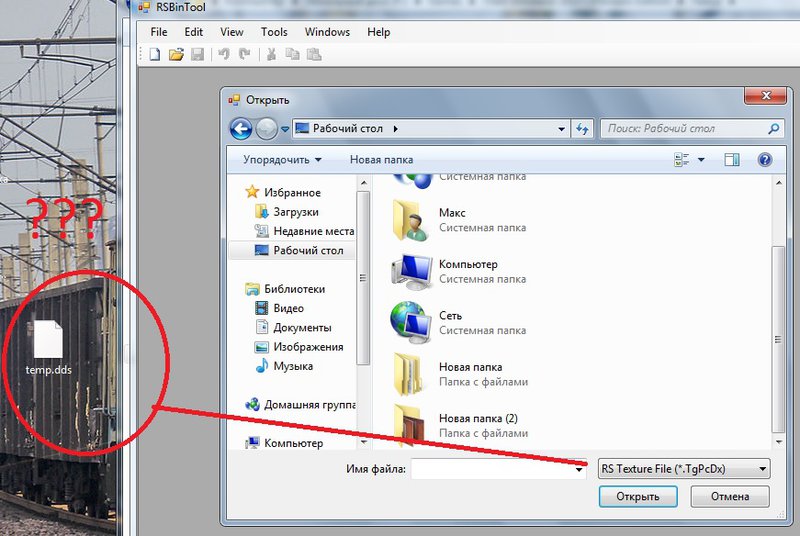Viewport: 800px width, 536px height.
Task: Click the Новая папка toolbar button
Action: click(381, 160)
